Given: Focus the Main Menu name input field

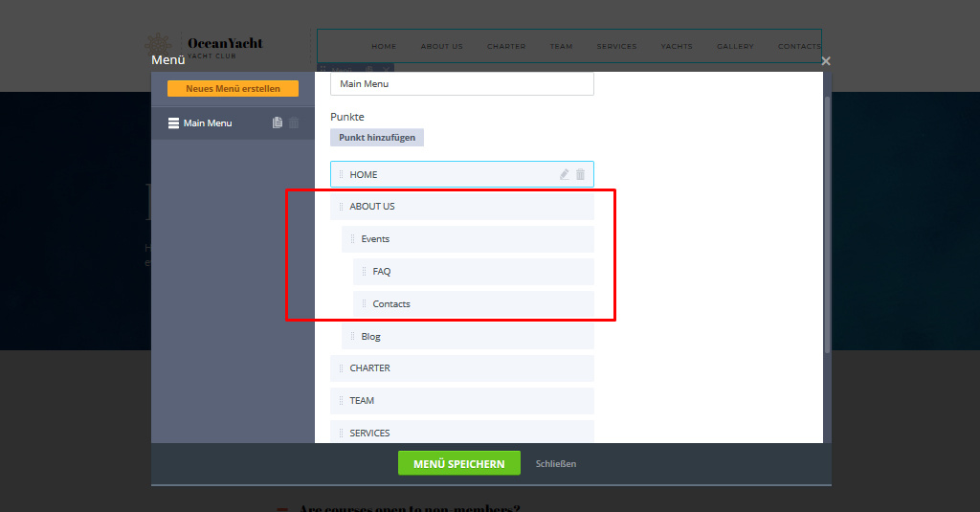Looking at the screenshot, I should 461,84.
